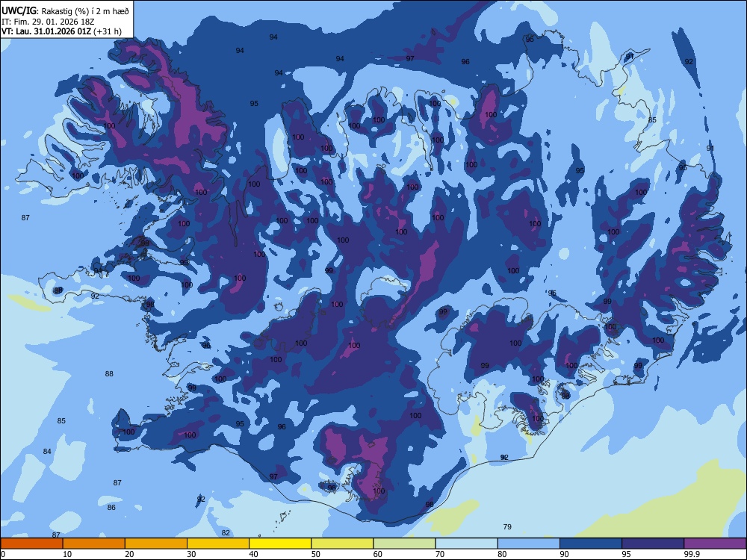747x560 pixels.
Task: Pick the amber 20–30 legend swatch
Action: tap(156, 544)
